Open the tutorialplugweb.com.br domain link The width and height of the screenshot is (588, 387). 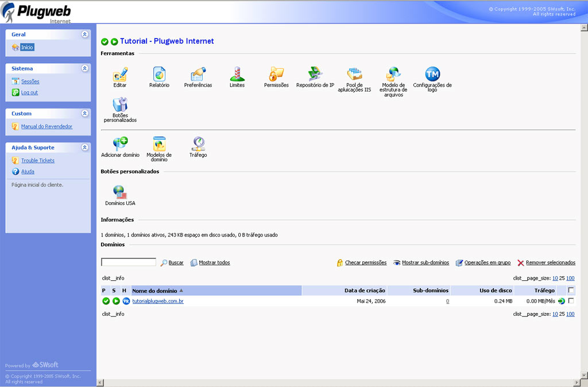pos(158,301)
